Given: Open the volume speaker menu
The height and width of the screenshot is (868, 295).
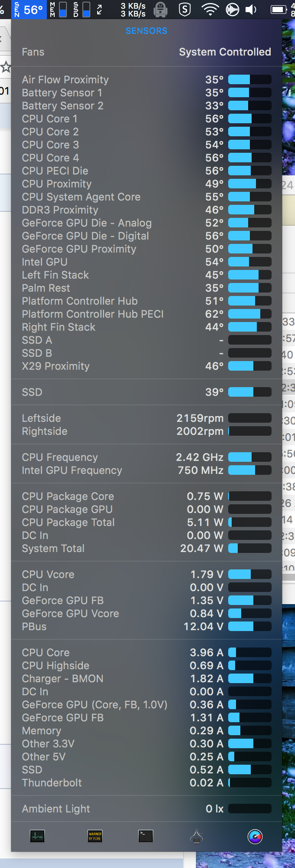Looking at the screenshot, I should [251, 9].
